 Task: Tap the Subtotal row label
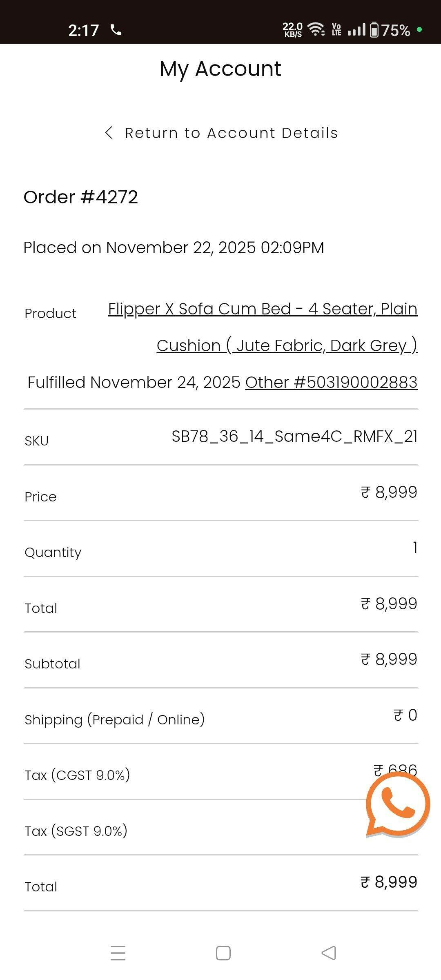click(52, 664)
